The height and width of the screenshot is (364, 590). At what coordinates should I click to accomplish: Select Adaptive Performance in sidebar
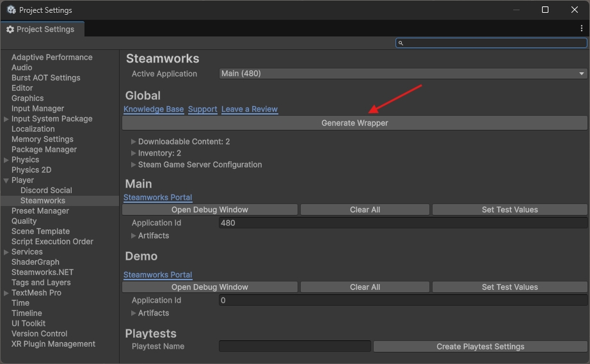coord(52,58)
